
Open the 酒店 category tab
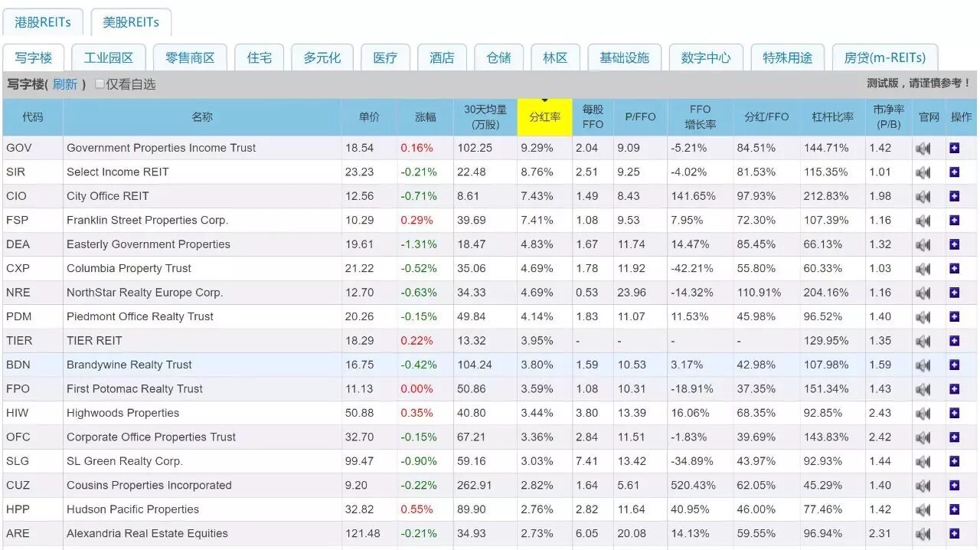[442, 57]
